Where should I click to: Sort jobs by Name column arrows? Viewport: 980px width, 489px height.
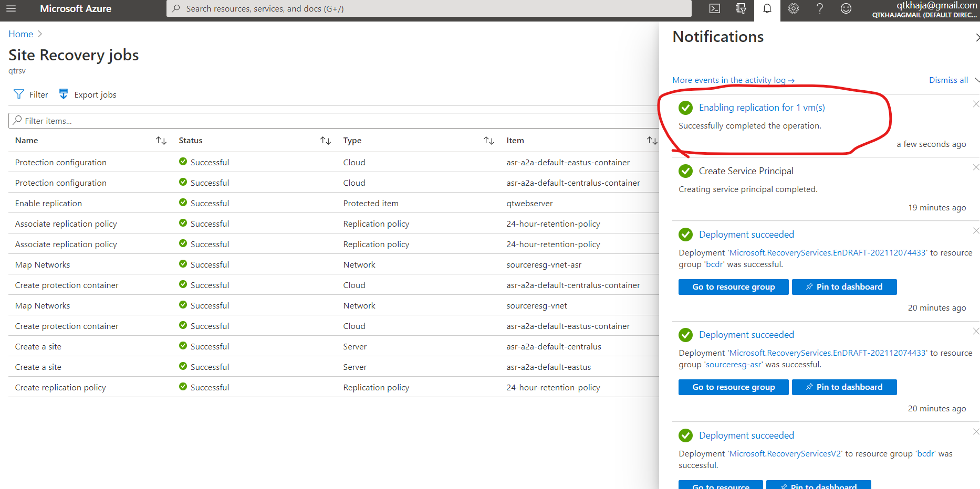pos(161,141)
